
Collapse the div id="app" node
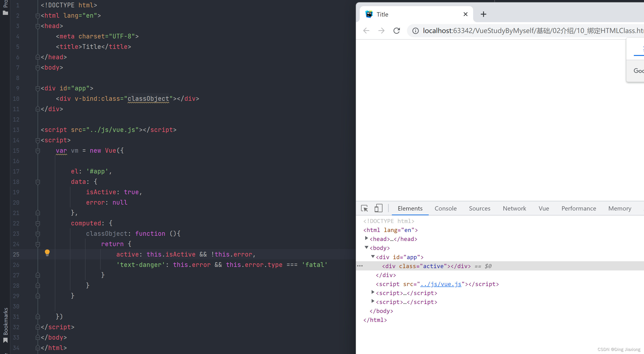point(372,256)
